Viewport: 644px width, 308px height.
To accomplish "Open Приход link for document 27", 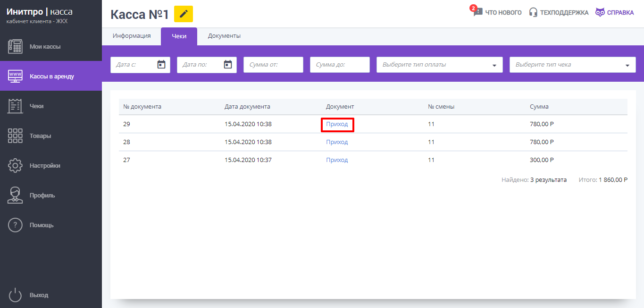I will 337,160.
